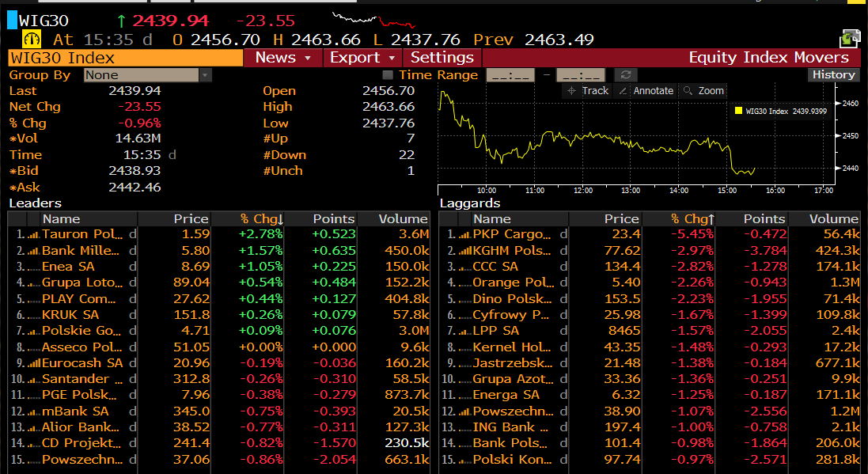Click Asseco Pol row name

82,347
